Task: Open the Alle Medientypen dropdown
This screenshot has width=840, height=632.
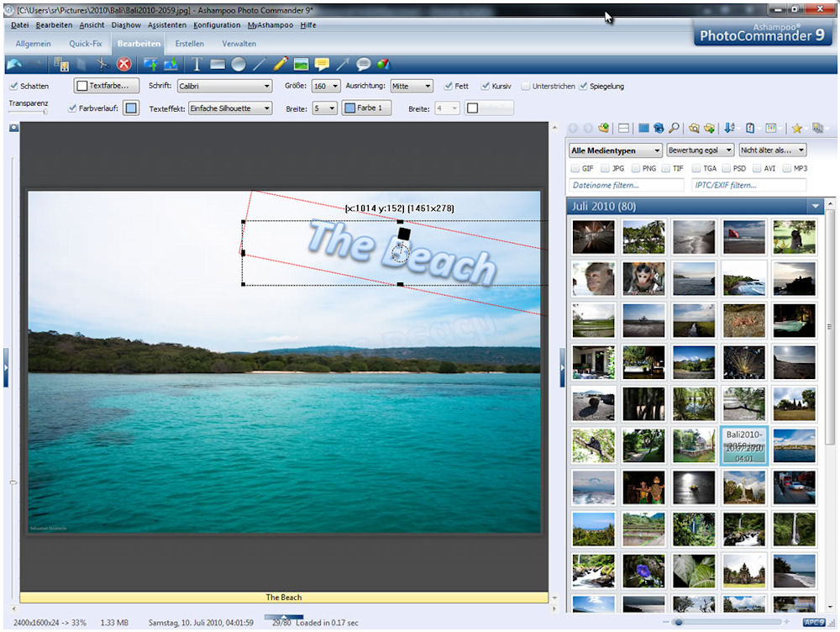Action: click(x=615, y=151)
